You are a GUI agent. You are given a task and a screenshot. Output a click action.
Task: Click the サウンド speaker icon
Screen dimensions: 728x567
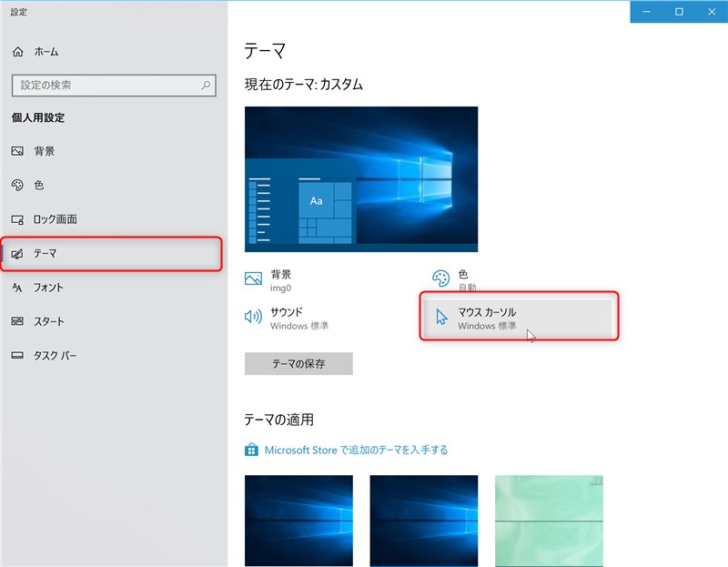pyautogui.click(x=253, y=316)
